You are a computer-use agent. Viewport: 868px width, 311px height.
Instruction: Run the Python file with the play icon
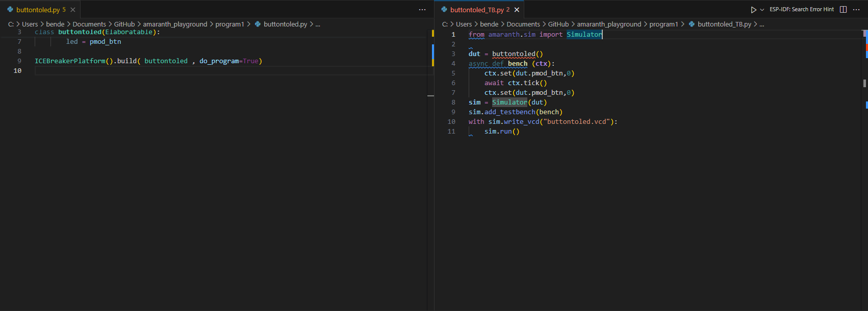point(753,10)
